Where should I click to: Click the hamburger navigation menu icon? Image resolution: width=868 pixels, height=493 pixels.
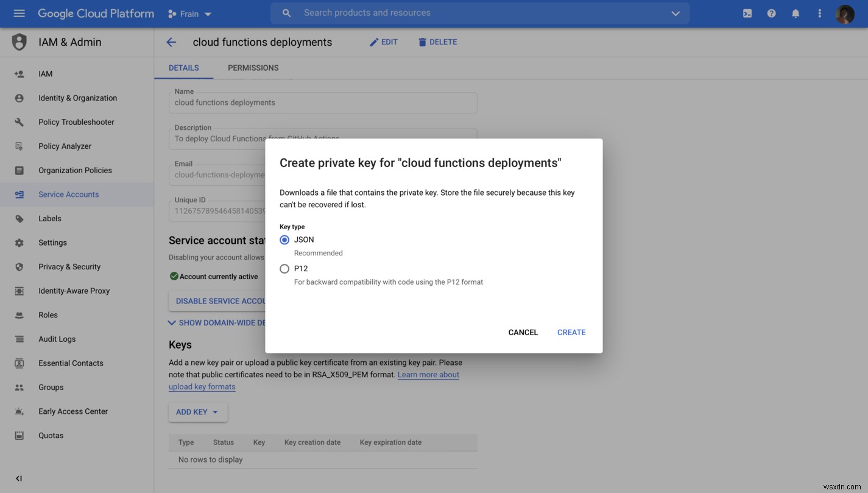tap(18, 13)
